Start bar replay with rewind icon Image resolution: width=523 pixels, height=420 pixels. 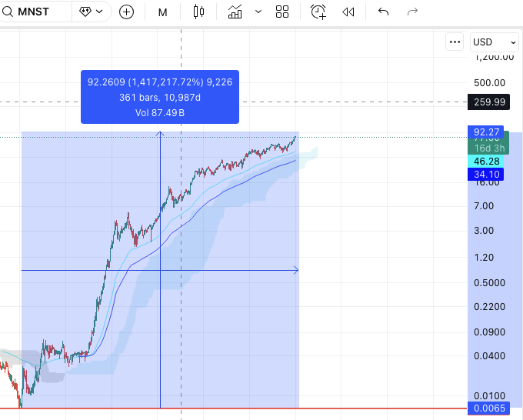point(348,12)
